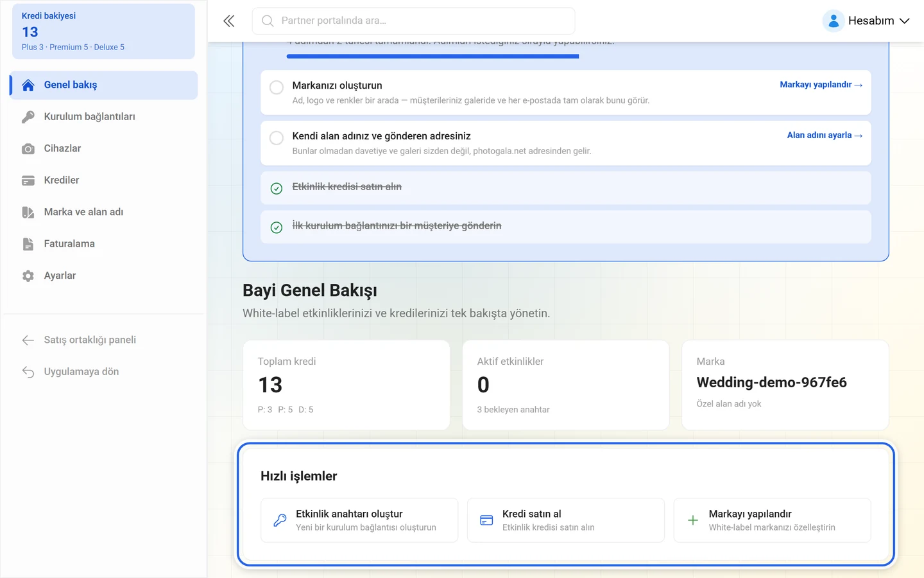Tick the circle for Markanızı oluşturun
The width and height of the screenshot is (924, 578).
(x=277, y=87)
